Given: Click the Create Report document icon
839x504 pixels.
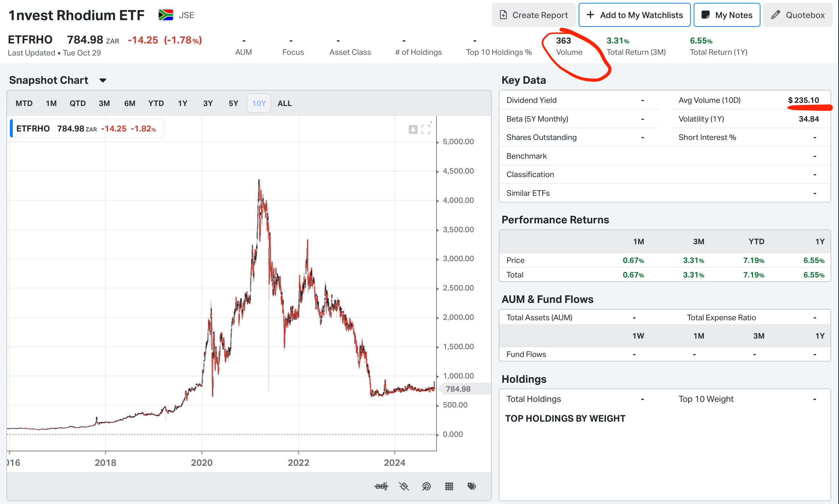Looking at the screenshot, I should tap(503, 15).
